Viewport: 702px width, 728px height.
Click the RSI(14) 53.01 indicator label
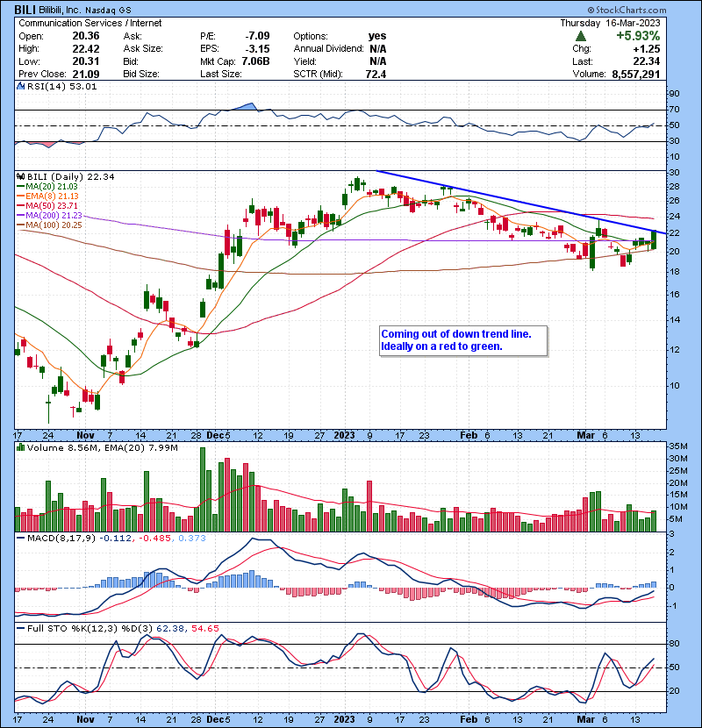click(61, 86)
